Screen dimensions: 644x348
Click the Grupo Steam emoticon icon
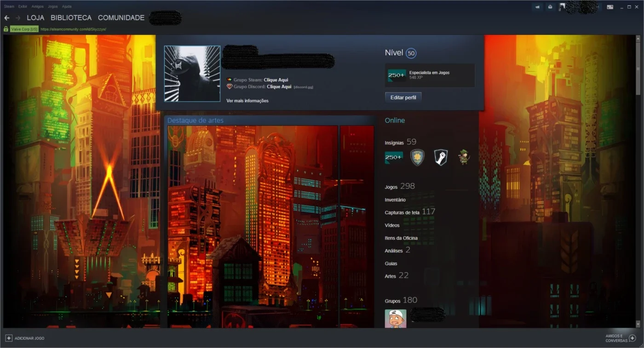coord(230,80)
